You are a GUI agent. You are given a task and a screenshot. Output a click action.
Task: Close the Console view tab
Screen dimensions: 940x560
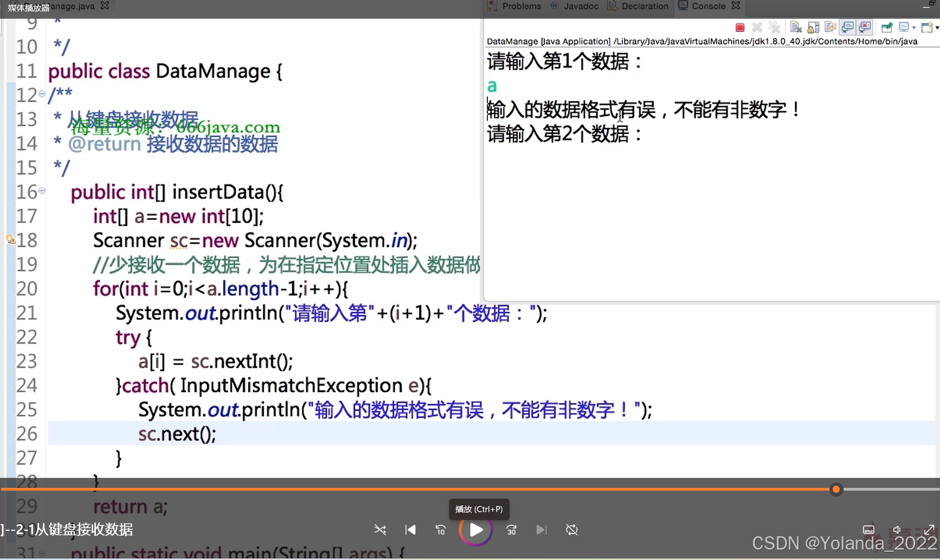pos(736,6)
